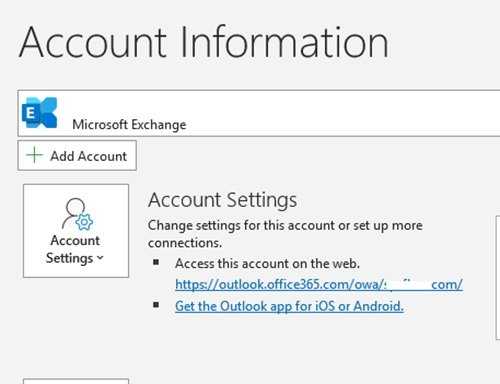Click the Account Settings section heading
Image resolution: width=500 pixels, height=384 pixels.
pos(222,200)
